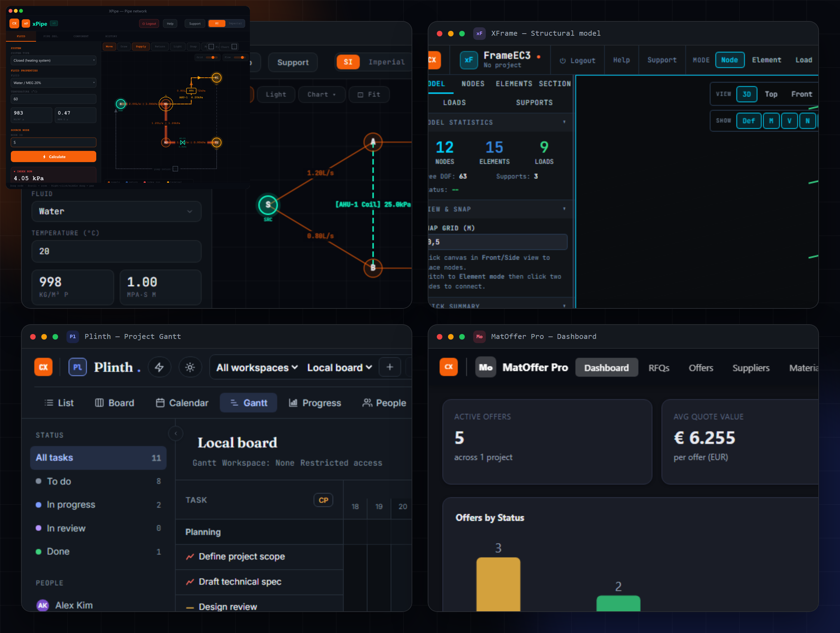Screen dimensions: 840x633
Task: Click the plus button in Plinth header
Action: [x=390, y=367]
